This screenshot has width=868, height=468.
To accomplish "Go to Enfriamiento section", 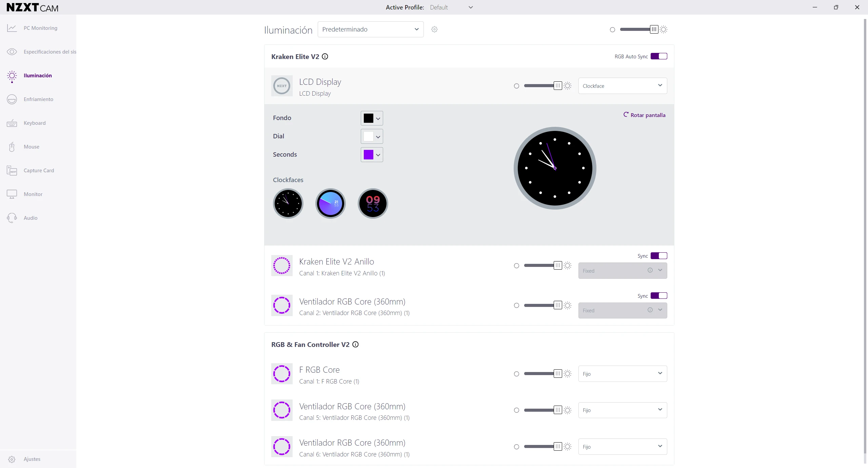I will [x=38, y=99].
